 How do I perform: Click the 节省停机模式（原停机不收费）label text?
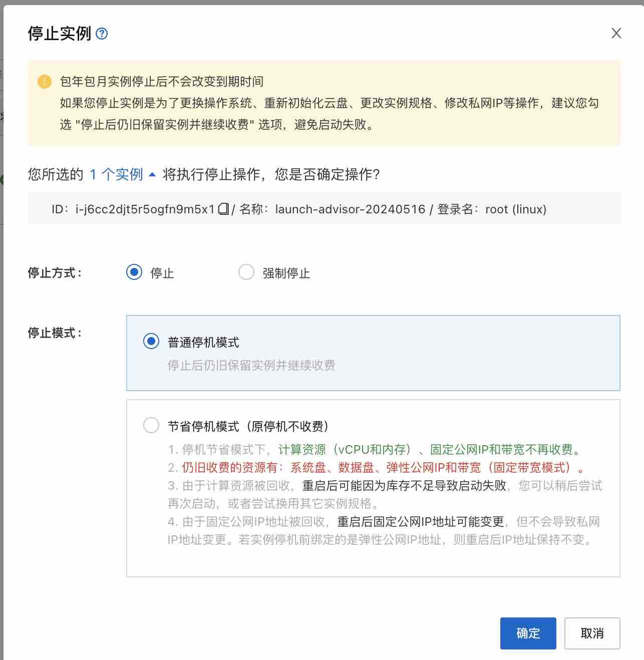coord(248,426)
